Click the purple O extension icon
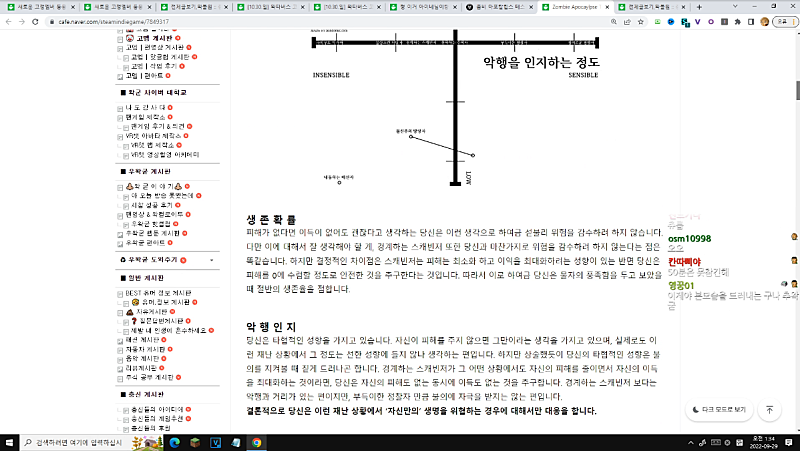 pyautogui.click(x=711, y=22)
